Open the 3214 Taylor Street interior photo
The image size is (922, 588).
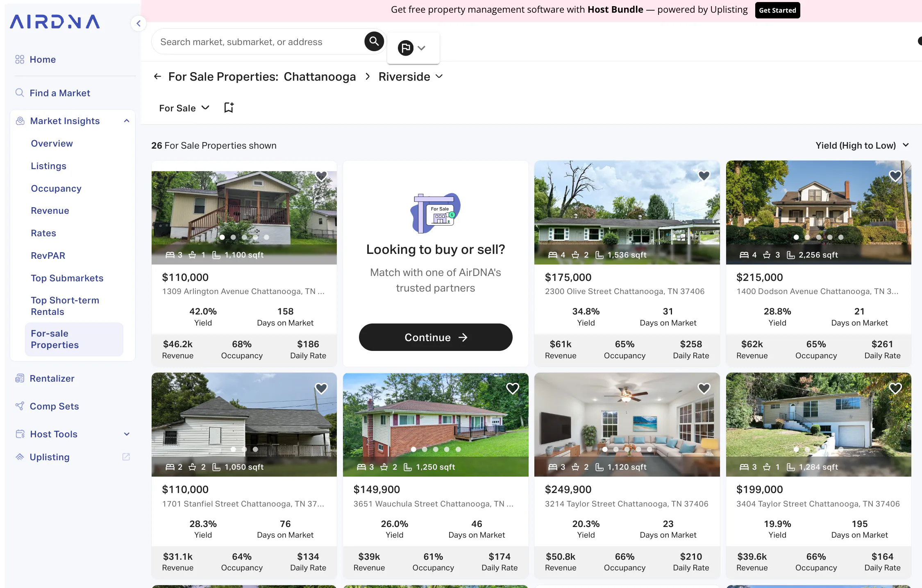[627, 424]
